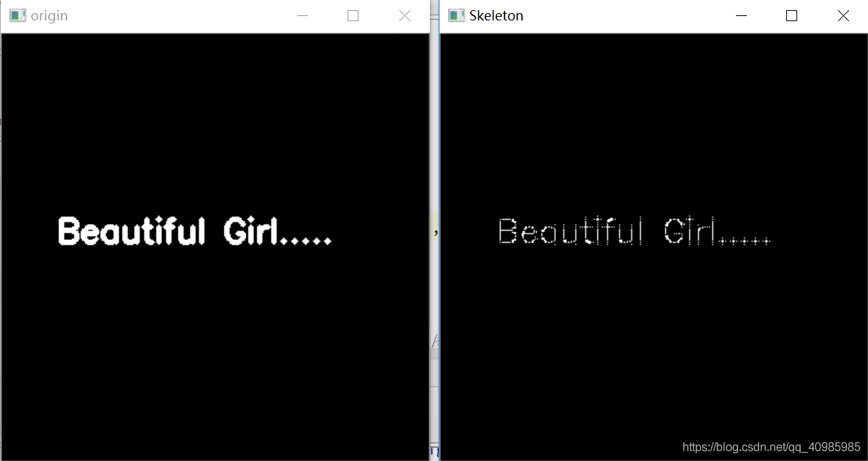Minimize the origin window
The width and height of the screenshot is (868, 461).
pos(302,15)
